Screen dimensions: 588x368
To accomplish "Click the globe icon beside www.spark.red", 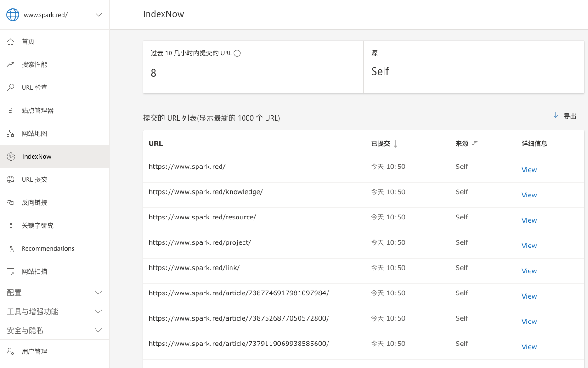I will tap(12, 14).
